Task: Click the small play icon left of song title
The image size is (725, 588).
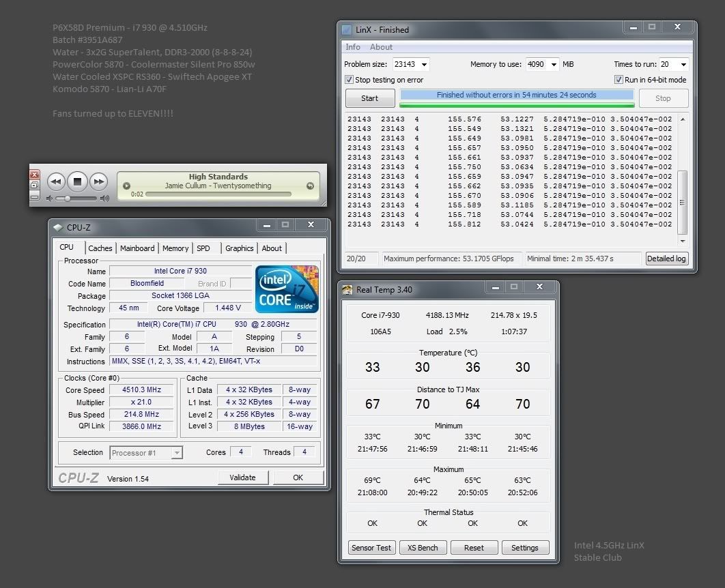Action: coord(126,186)
